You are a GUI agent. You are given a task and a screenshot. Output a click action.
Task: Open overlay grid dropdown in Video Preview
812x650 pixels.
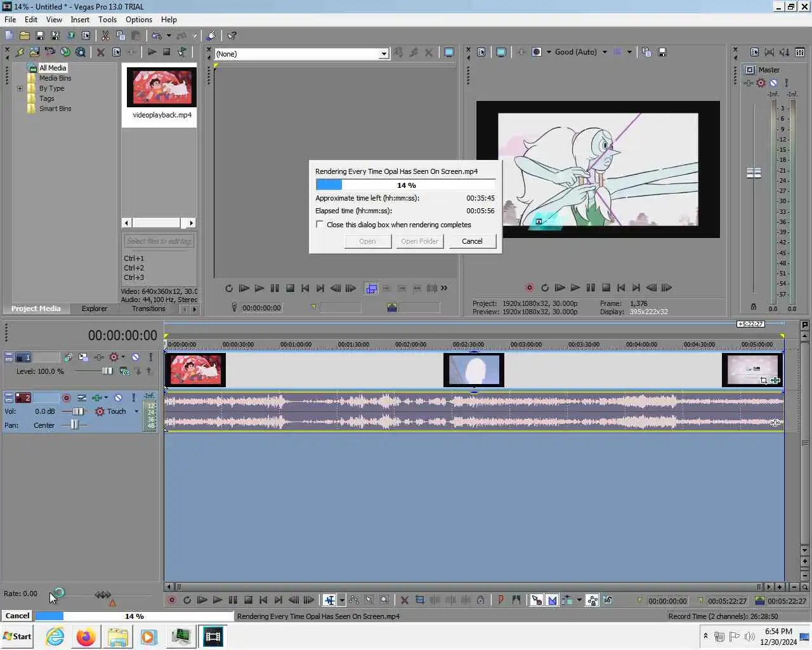[x=629, y=52]
